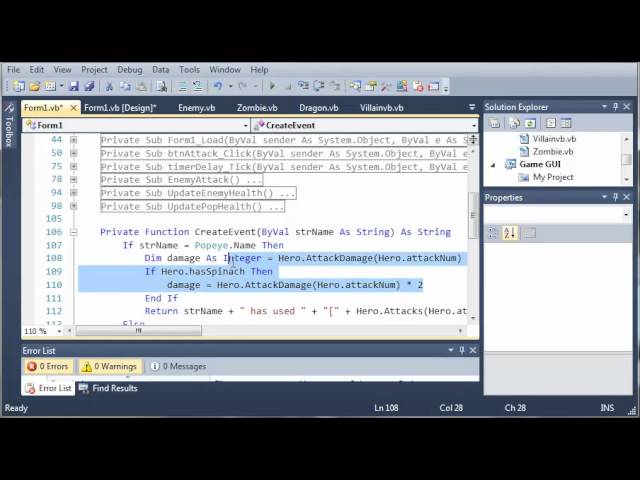Viewport: 640px width, 480px height.
Task: Switch to the Zombie.vb tab
Action: pos(257,107)
